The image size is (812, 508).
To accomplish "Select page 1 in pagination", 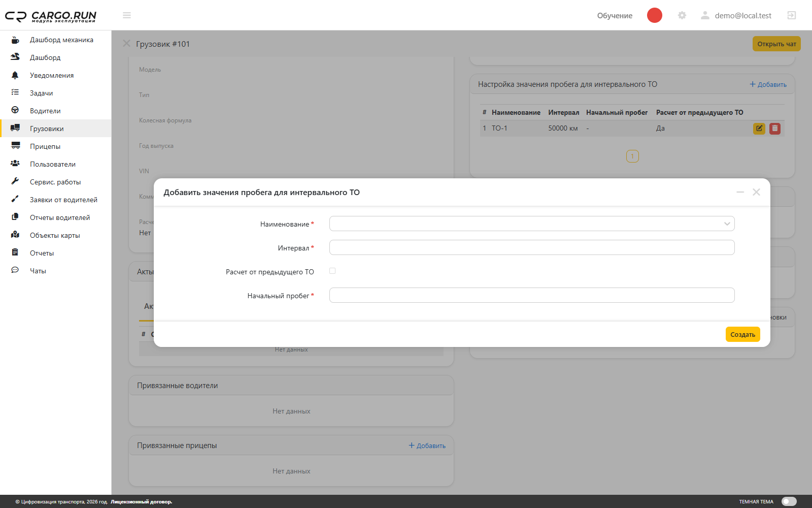I will pos(632,156).
